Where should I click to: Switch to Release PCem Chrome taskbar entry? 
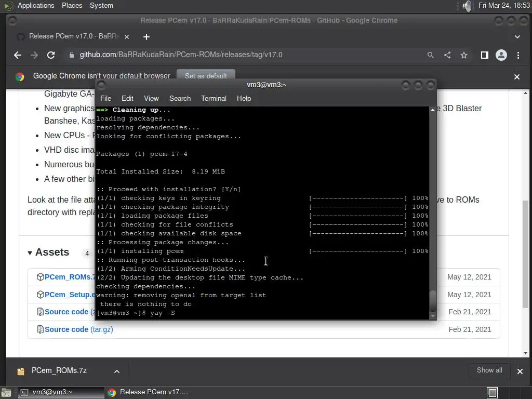(148, 393)
